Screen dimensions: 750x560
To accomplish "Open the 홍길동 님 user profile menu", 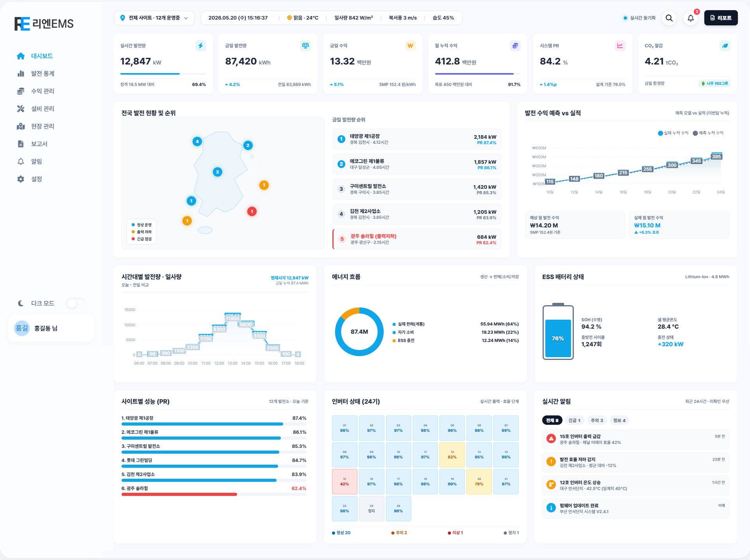I will [x=51, y=328].
